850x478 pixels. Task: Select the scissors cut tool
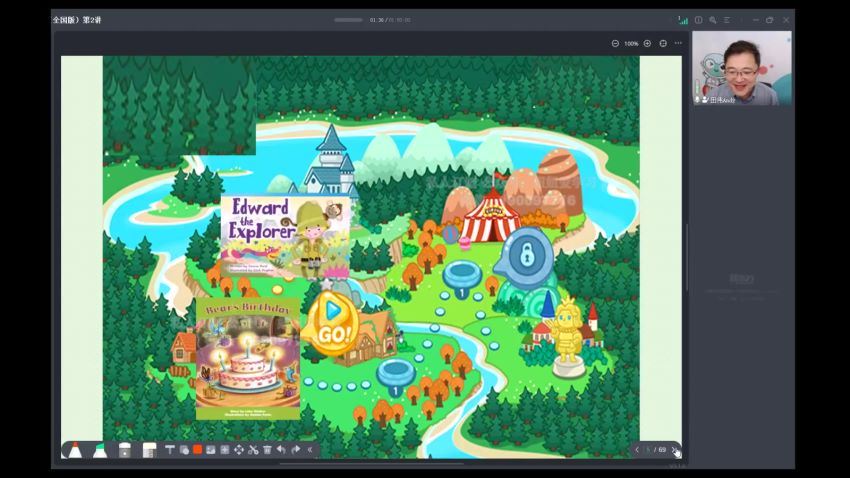pyautogui.click(x=253, y=450)
